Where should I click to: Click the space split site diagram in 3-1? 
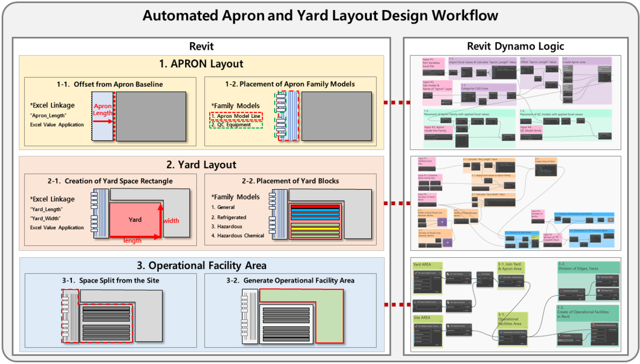[x=112, y=316]
